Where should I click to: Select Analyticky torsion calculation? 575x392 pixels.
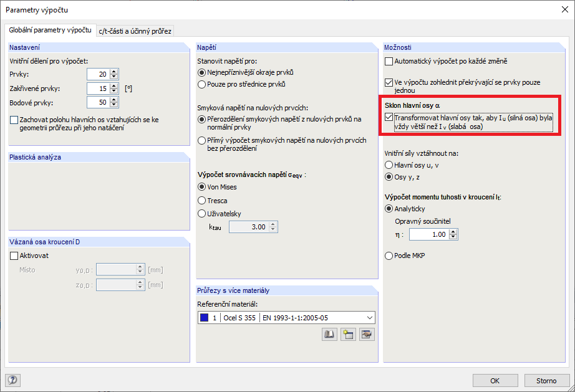[x=389, y=209]
